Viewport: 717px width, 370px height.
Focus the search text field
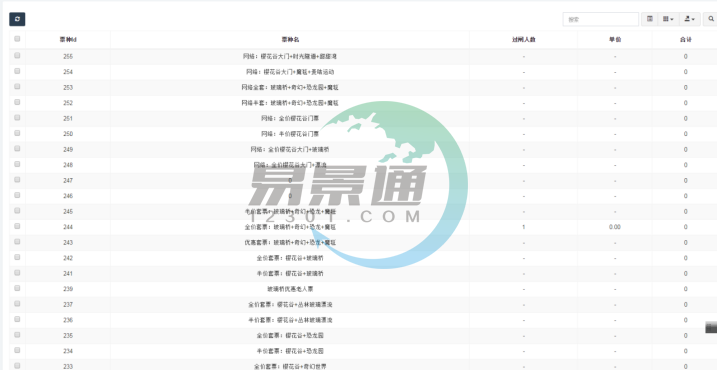point(600,19)
